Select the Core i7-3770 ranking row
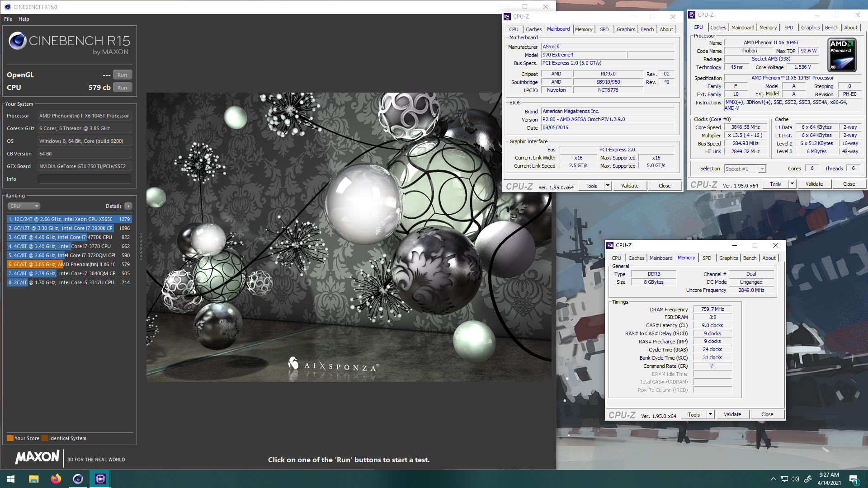This screenshot has height=488, width=868. point(69,246)
